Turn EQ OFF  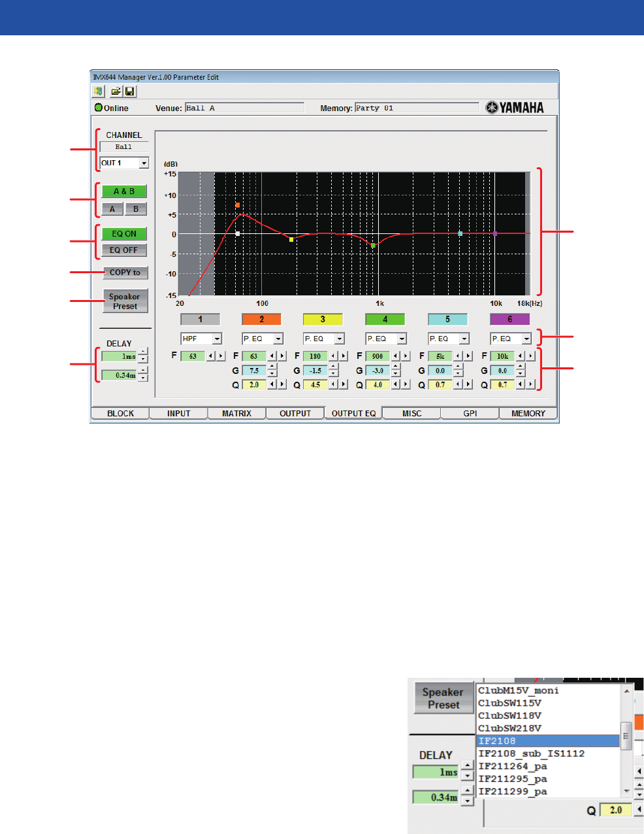(124, 250)
